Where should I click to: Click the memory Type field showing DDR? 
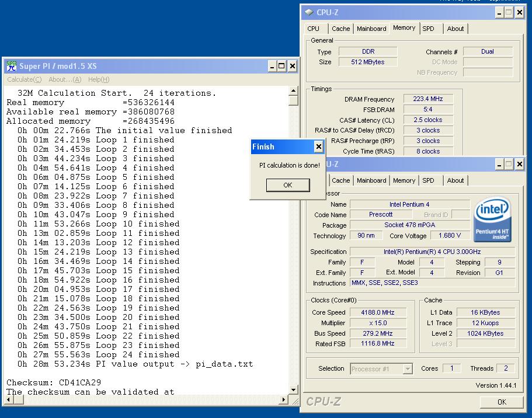[x=368, y=51]
